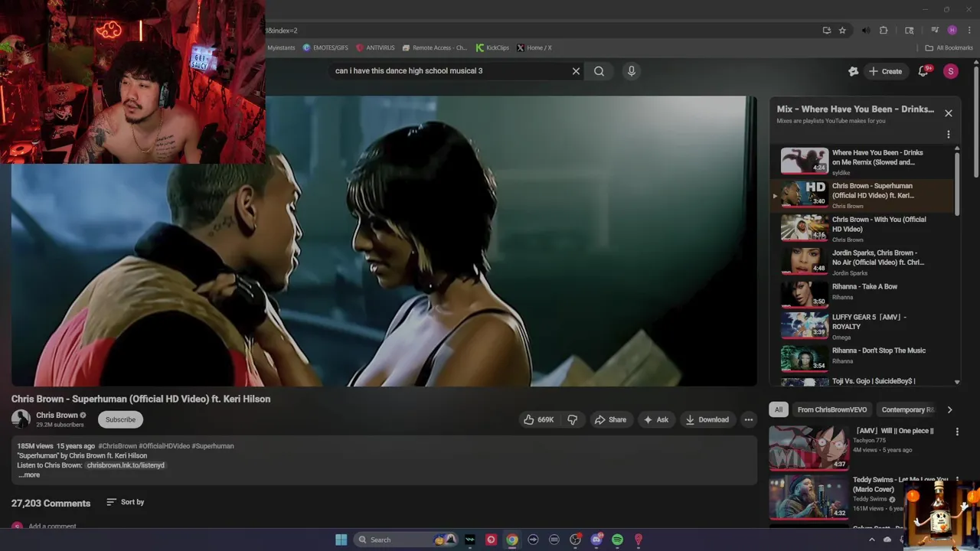
Task: Show hidden system tray icons chevron
Action: pyautogui.click(x=871, y=540)
